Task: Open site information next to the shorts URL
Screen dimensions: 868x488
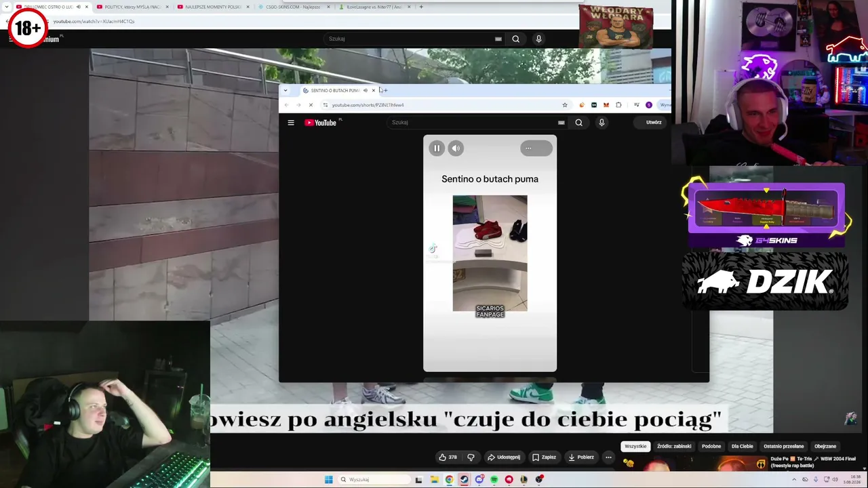Action: tap(325, 105)
